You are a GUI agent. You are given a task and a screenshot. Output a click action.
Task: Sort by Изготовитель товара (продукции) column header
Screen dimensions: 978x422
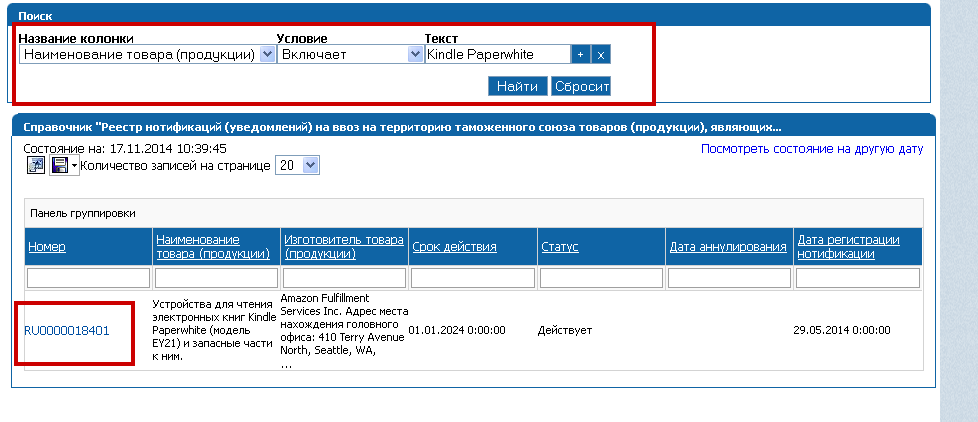pyautogui.click(x=344, y=247)
